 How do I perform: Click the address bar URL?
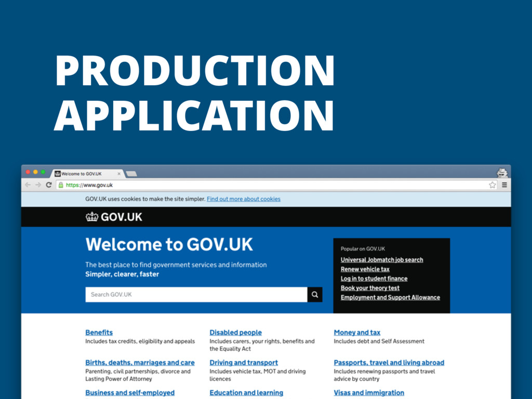tap(89, 185)
